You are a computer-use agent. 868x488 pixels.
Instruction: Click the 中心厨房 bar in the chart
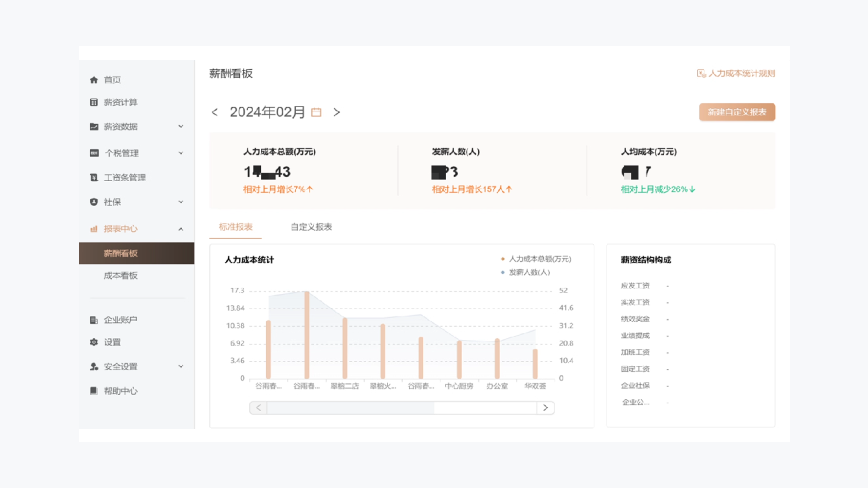(459, 359)
